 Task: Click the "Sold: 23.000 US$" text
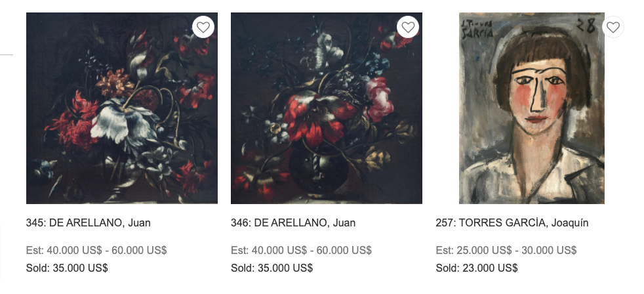click(476, 268)
